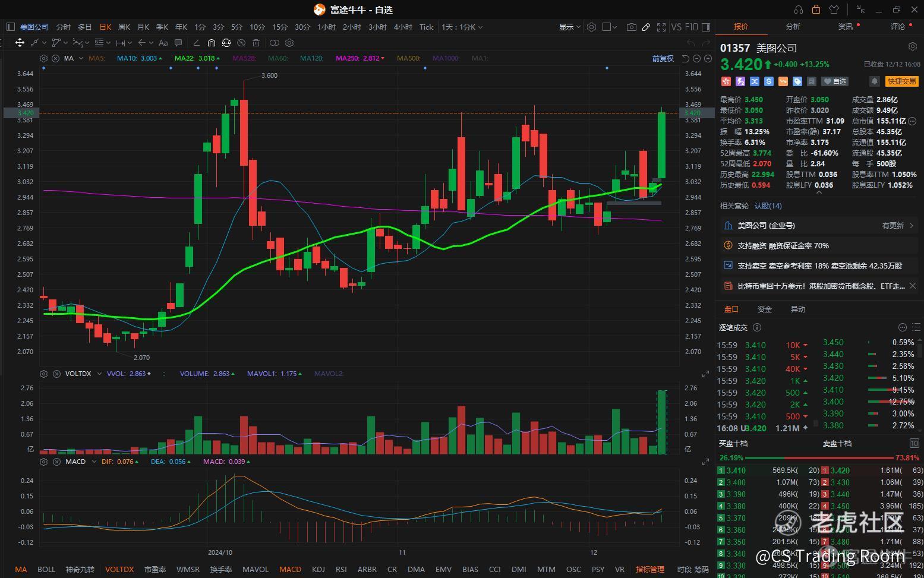Click the tick list scrollbar
Viewport: 924px width, 578px height.
coord(815,424)
